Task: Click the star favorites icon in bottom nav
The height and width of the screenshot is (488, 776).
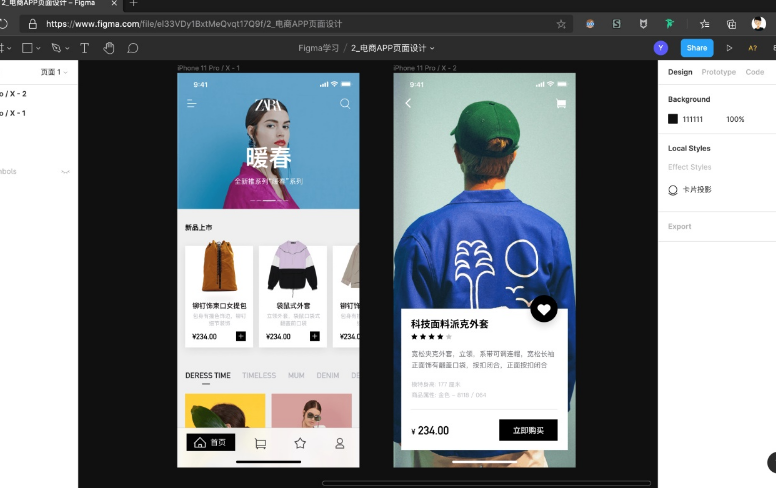Action: point(300,443)
